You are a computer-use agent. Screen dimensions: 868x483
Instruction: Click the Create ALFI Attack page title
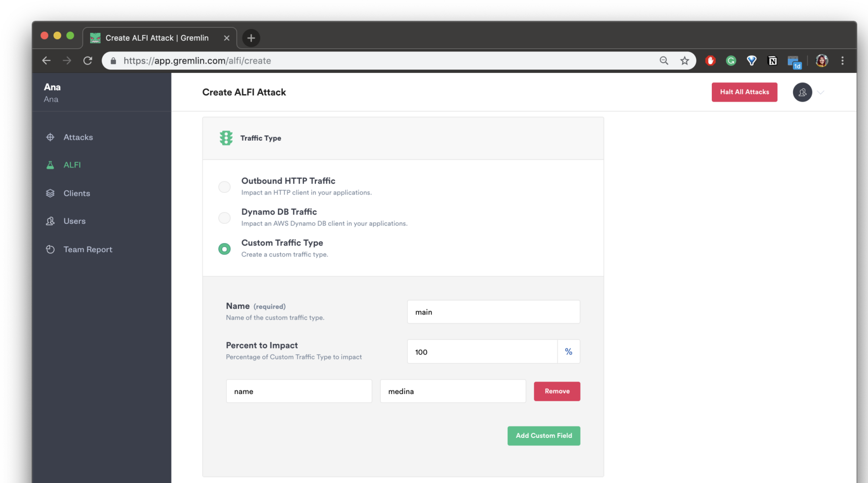(x=244, y=92)
